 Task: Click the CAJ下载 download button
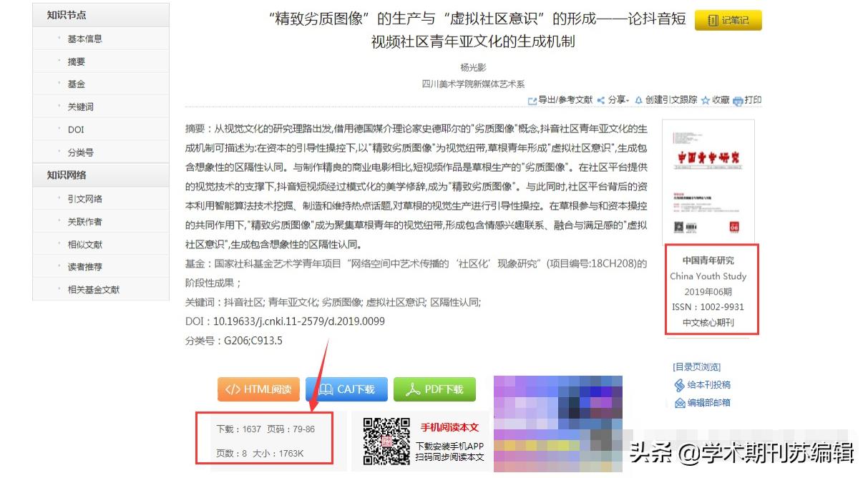tap(346, 389)
